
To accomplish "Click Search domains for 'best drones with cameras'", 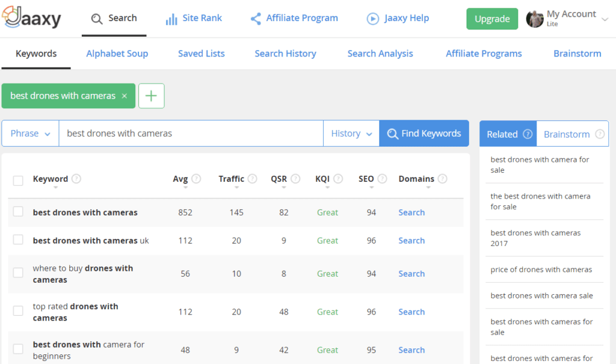I will pyautogui.click(x=411, y=212).
